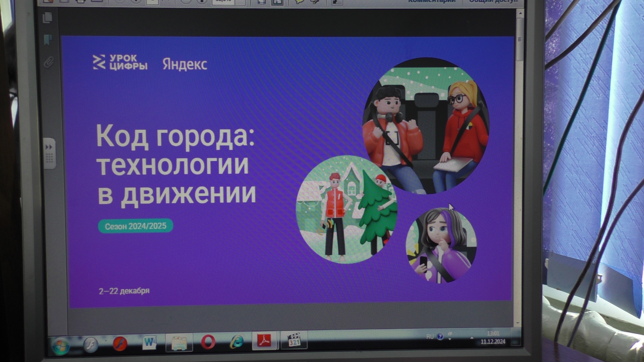Add a sticky note comment

tap(300, 2)
